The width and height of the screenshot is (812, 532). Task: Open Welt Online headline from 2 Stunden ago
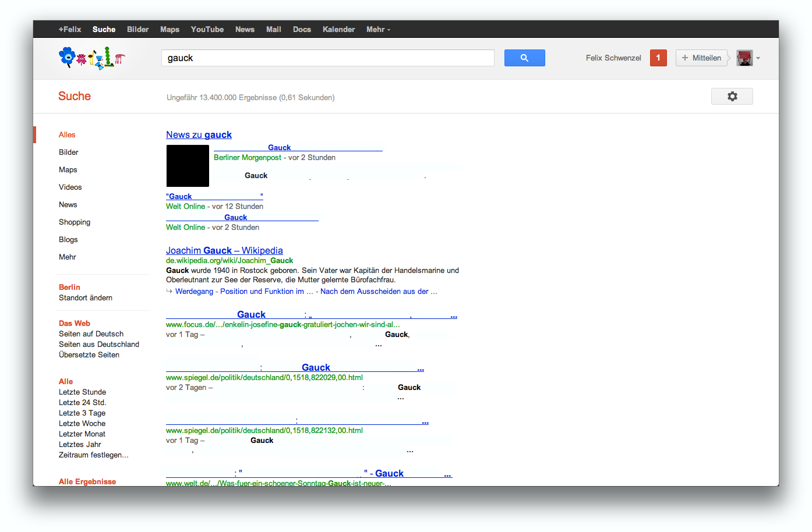pyautogui.click(x=242, y=217)
